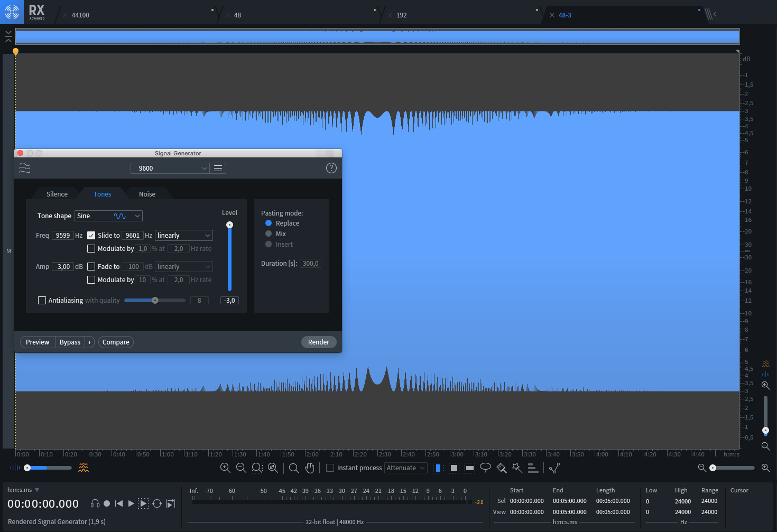Enable amplitude Modulate by checkbox

click(91, 280)
